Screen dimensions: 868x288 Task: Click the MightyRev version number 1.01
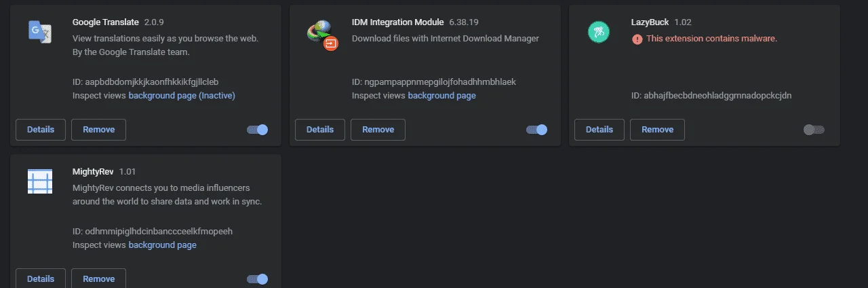(127, 172)
